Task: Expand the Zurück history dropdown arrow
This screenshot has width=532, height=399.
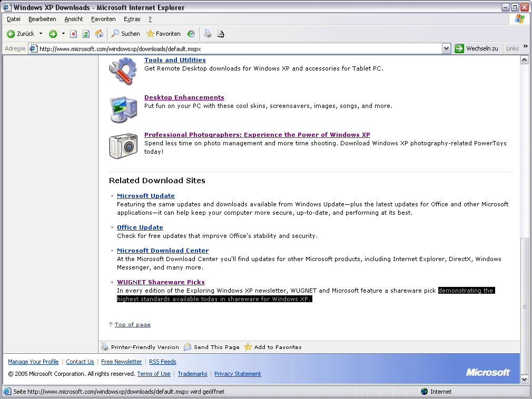Action: pos(41,34)
